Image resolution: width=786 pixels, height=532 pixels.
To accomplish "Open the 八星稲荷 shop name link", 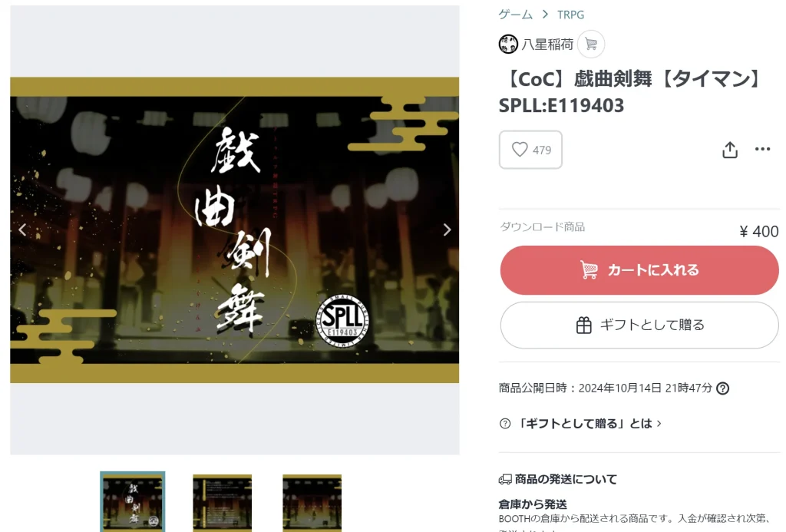I will 547,44.
